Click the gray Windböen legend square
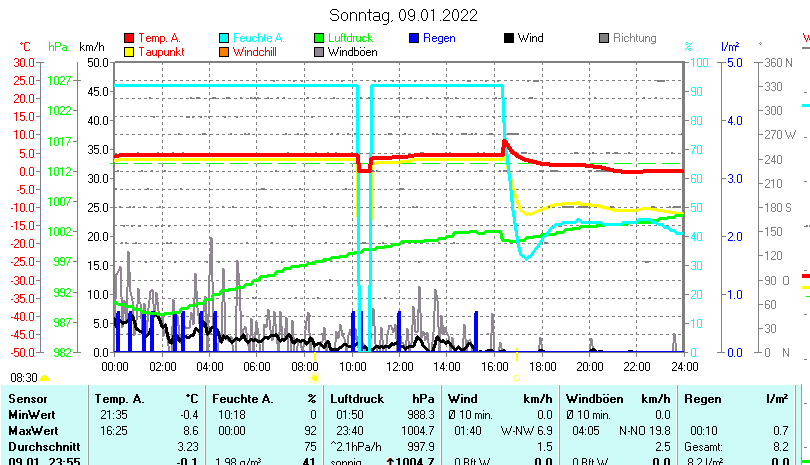 point(320,51)
